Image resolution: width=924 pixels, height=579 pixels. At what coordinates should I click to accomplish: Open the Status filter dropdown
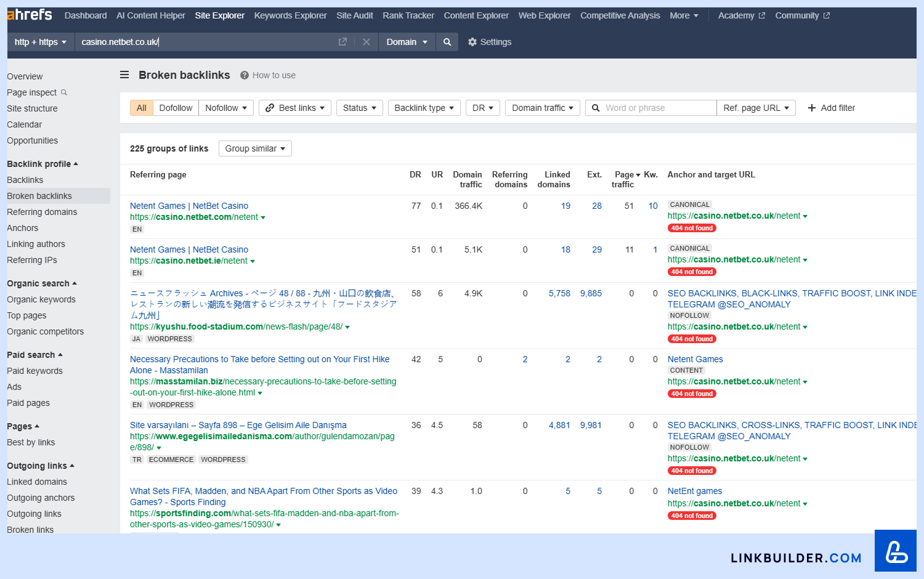pyautogui.click(x=360, y=108)
